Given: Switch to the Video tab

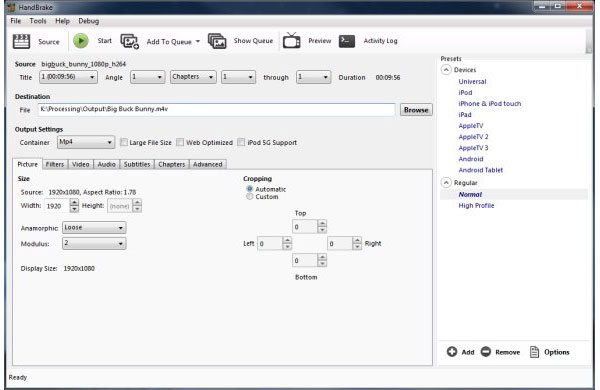Looking at the screenshot, I should pos(80,164).
